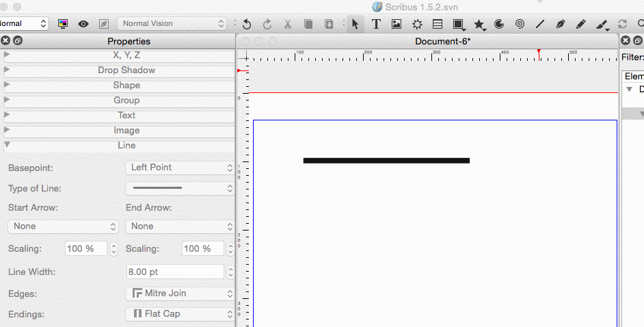Screen dimensions: 644x327
Task: Pick the Spiral tool
Action: [x=520, y=24]
